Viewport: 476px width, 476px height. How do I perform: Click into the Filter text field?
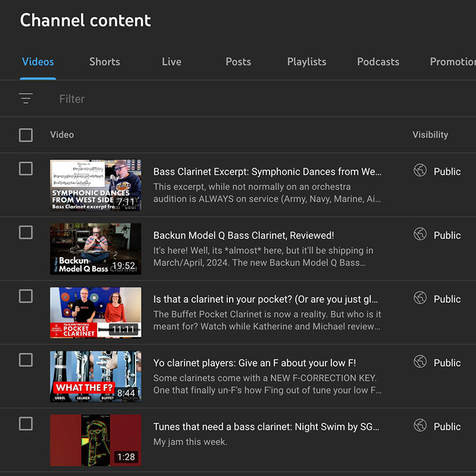[178, 99]
